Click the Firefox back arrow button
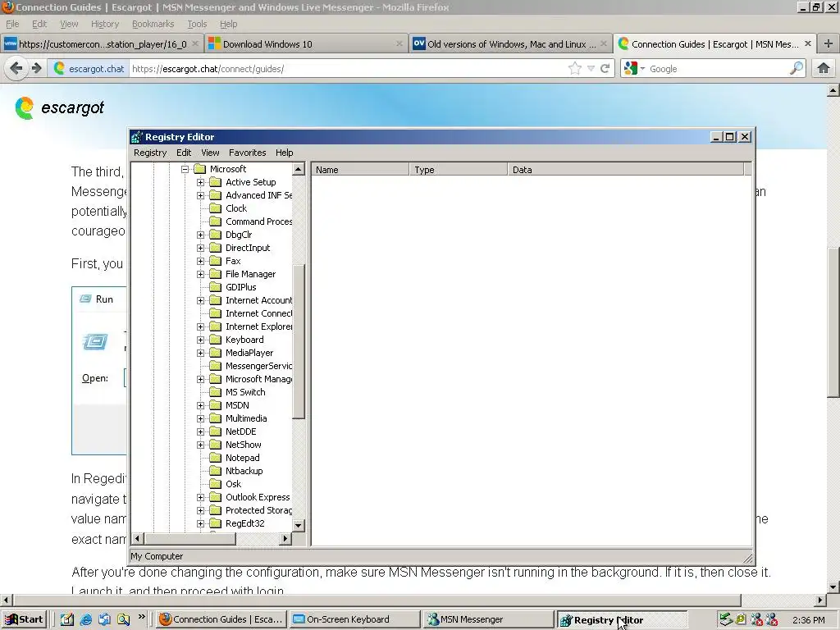This screenshot has width=840, height=630. coord(16,69)
